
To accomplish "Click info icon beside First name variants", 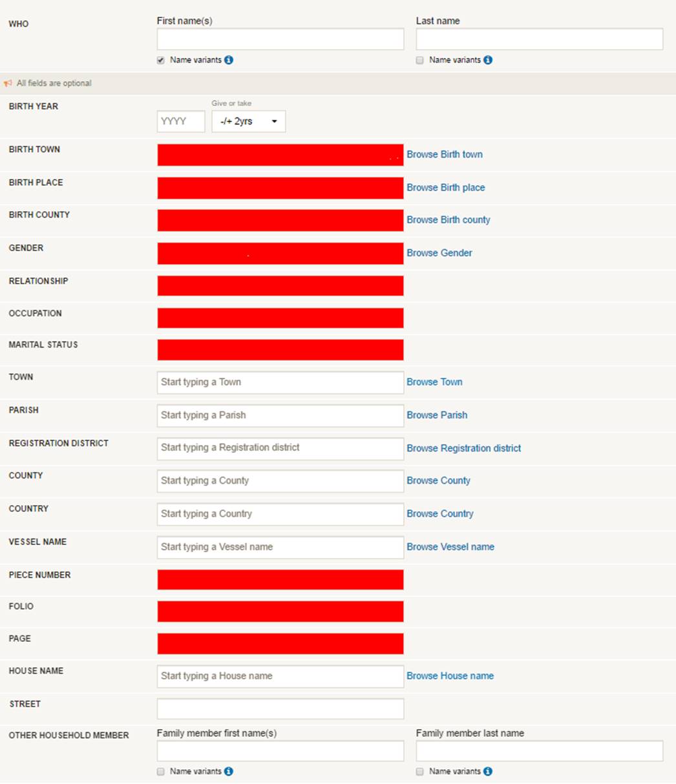I will point(229,60).
